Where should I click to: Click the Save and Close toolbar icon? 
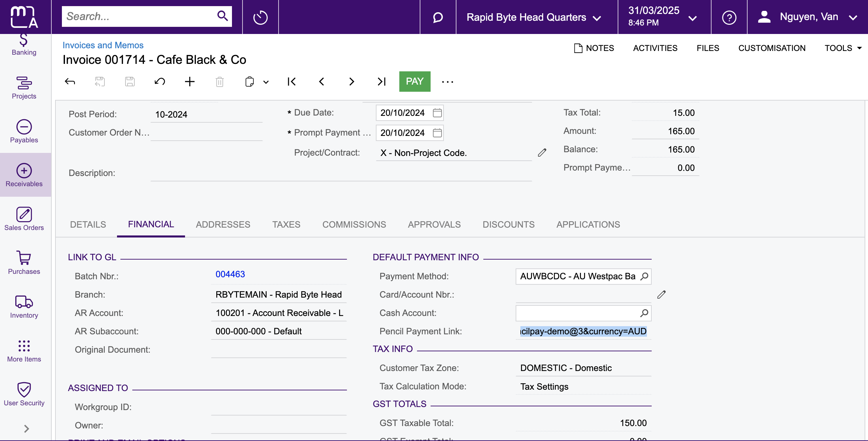click(100, 82)
